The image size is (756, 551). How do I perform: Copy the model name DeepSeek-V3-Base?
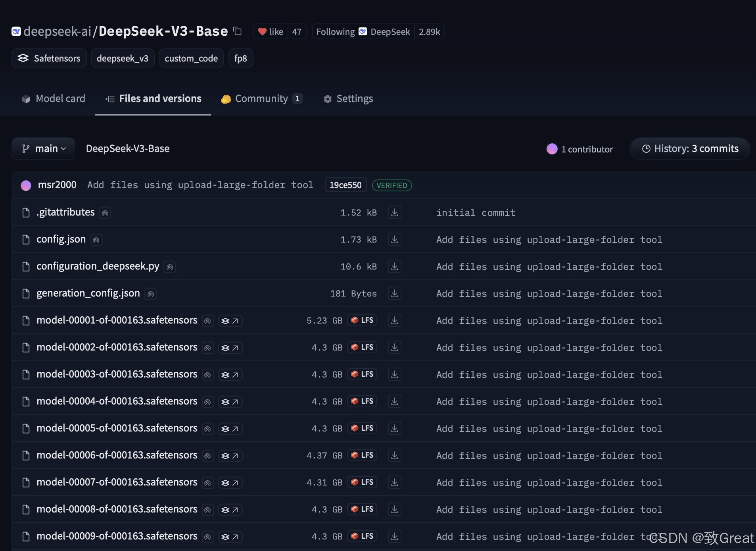pos(238,31)
